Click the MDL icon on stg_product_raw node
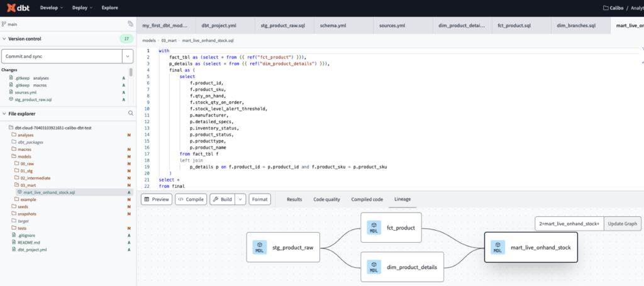 click(x=259, y=248)
